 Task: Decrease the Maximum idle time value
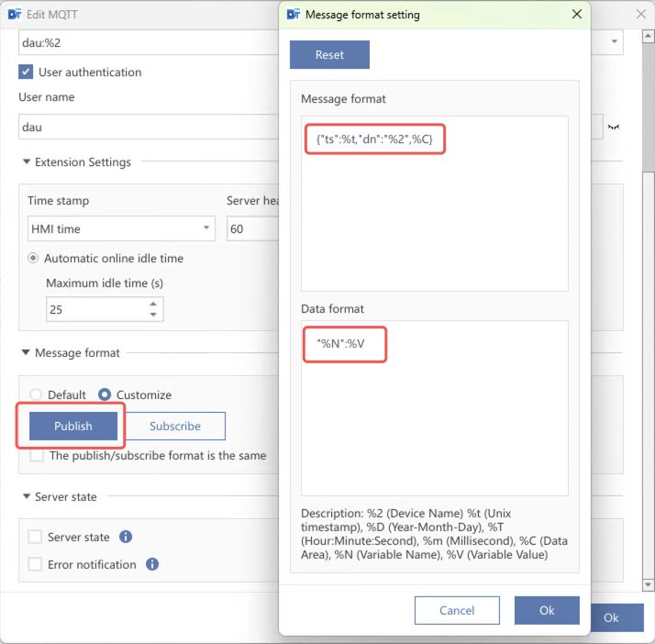pyautogui.click(x=153, y=316)
